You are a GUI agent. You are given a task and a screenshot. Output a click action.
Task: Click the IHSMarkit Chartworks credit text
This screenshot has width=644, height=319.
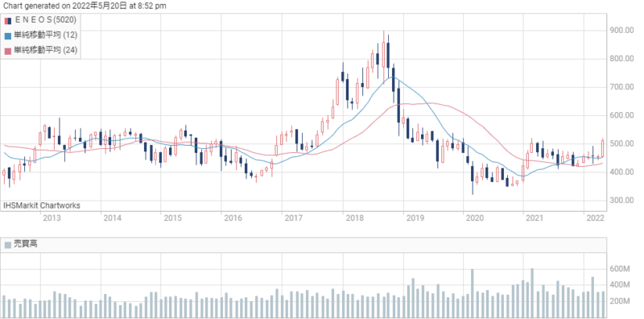(42, 205)
